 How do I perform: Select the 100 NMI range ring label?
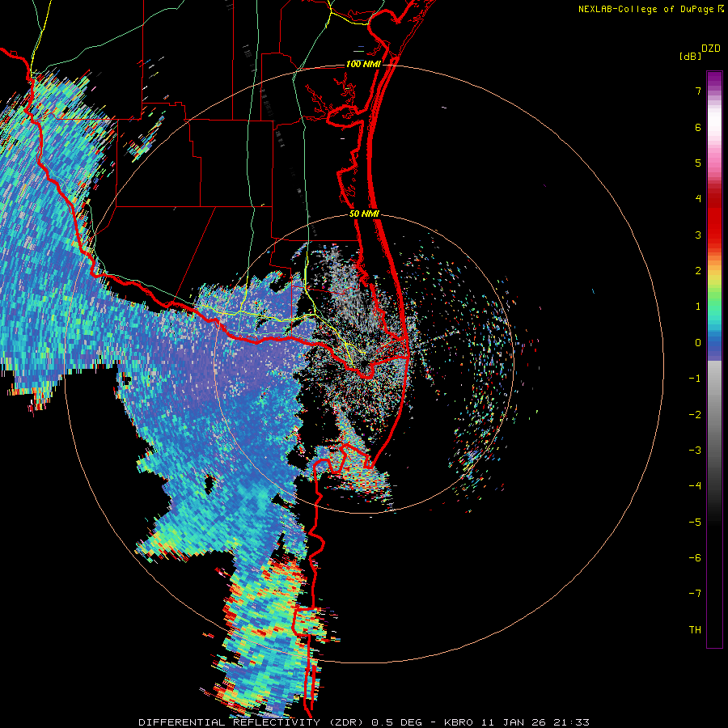363,64
